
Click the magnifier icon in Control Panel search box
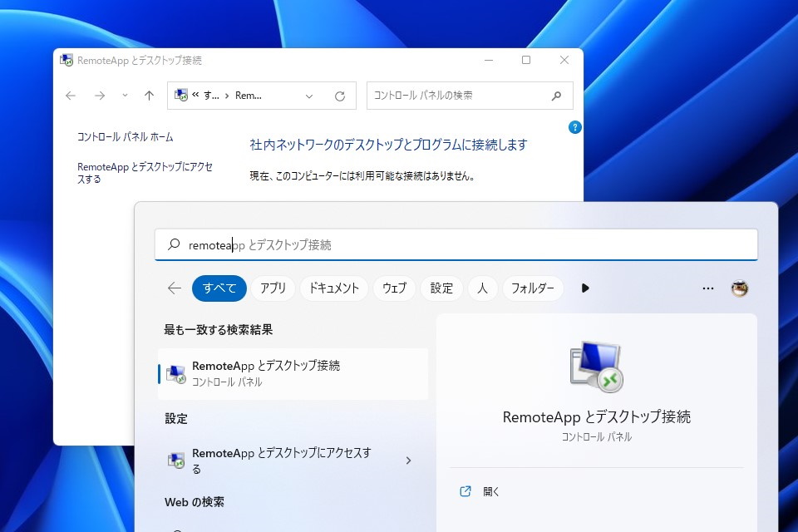(x=555, y=96)
